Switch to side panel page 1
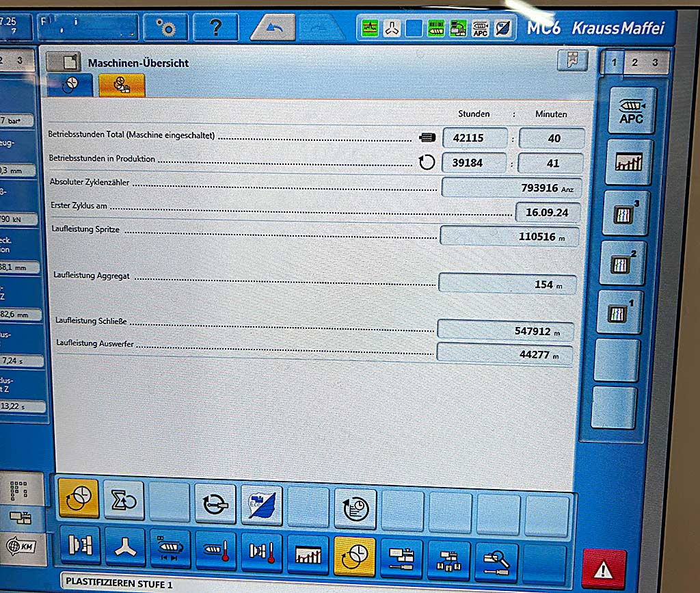Screen dimensions: 700x593 click(614, 62)
